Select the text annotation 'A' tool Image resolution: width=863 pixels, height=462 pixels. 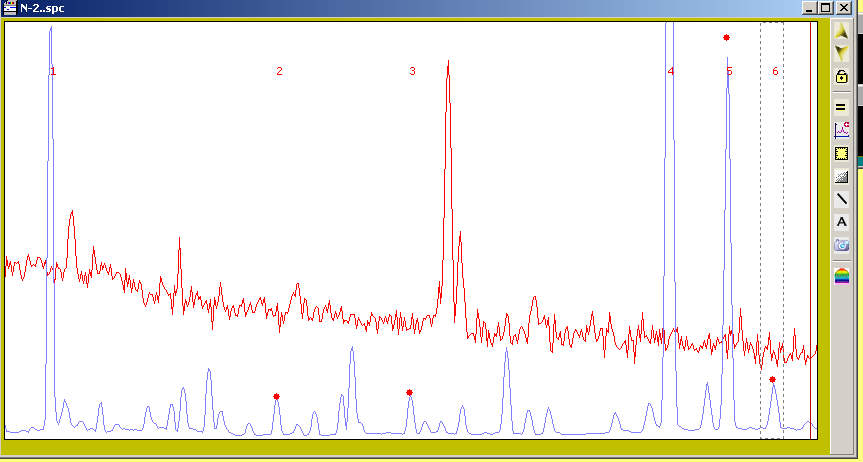841,222
